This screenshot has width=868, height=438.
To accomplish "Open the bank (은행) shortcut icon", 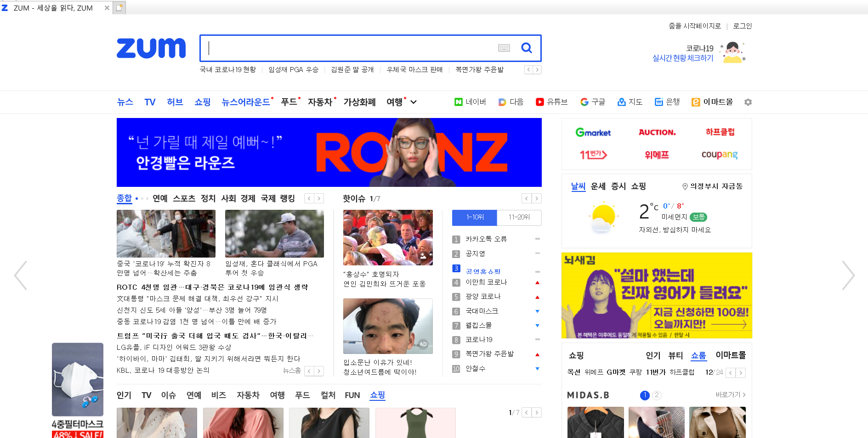I will pyautogui.click(x=659, y=102).
